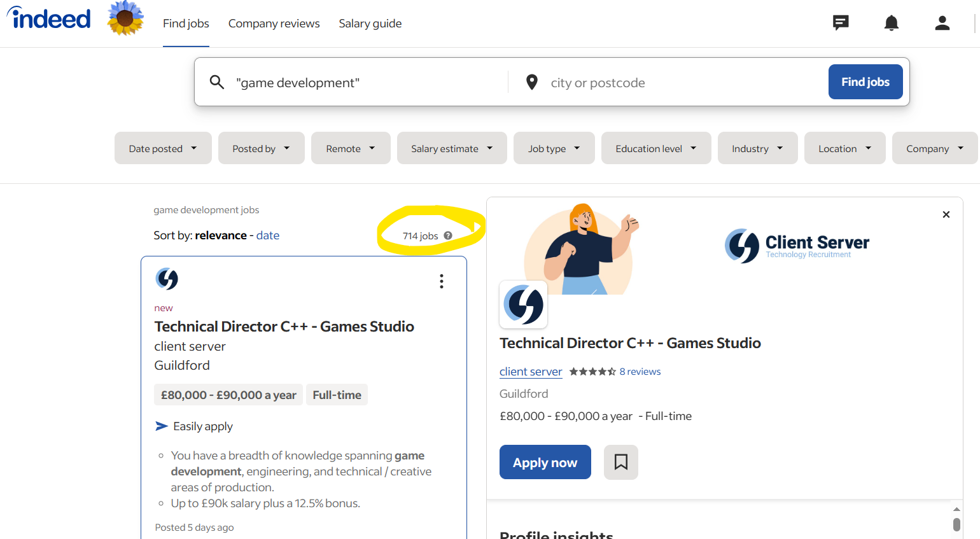This screenshot has width=980, height=539.
Task: Open the account profile icon
Action: 942,23
